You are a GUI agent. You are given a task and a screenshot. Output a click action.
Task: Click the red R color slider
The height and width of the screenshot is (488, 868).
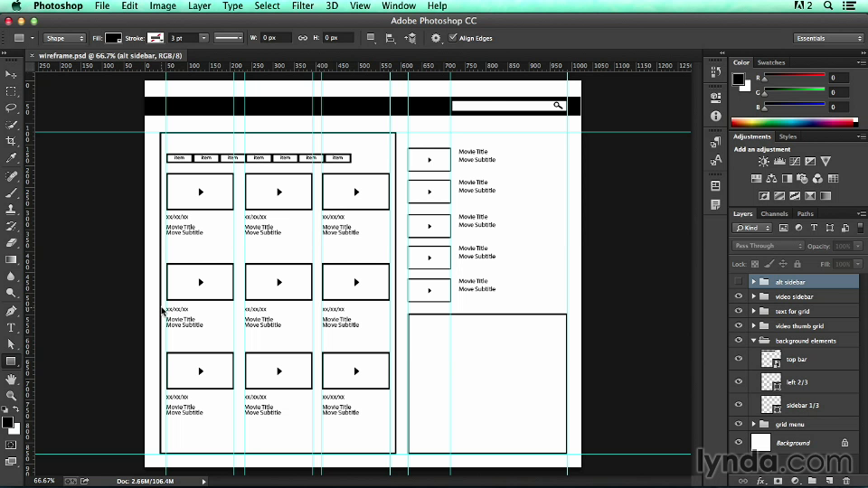(795, 77)
